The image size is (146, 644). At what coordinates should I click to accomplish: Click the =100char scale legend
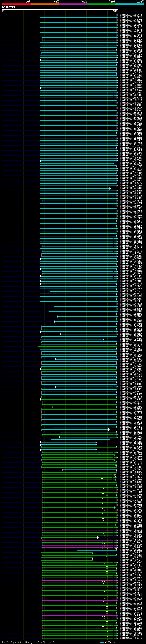coord(108,642)
